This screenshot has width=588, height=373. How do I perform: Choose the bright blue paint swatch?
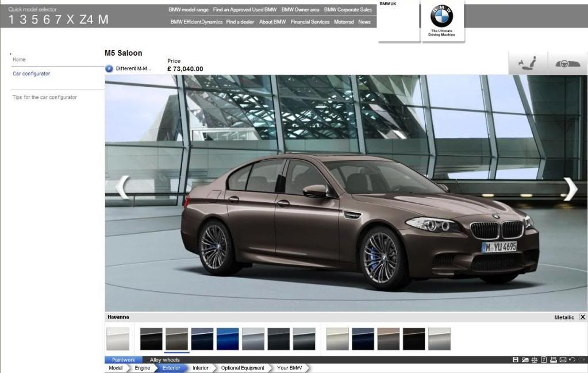pos(228,339)
